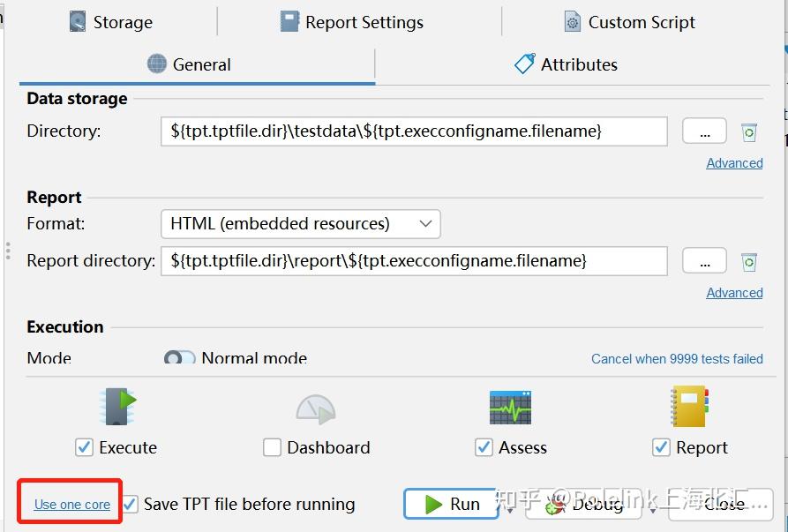Click the Storage disk icon
Viewport: 788px width, 532px height.
pyautogui.click(x=78, y=22)
